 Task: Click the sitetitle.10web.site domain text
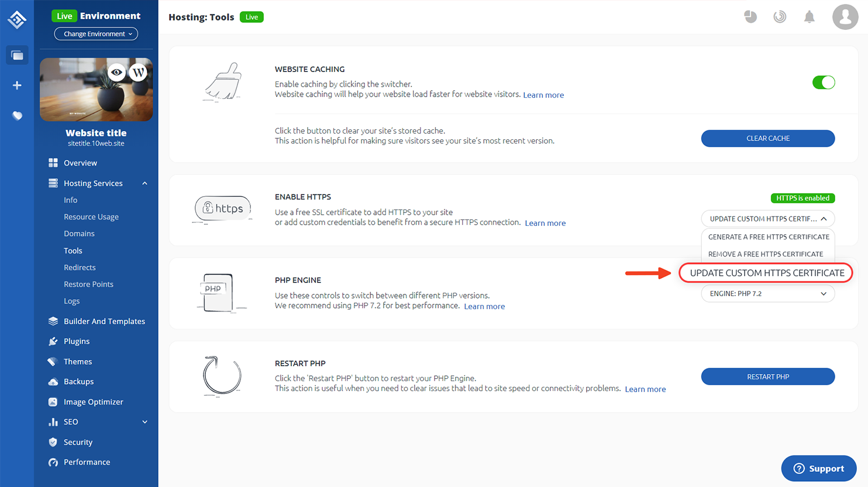click(x=96, y=143)
